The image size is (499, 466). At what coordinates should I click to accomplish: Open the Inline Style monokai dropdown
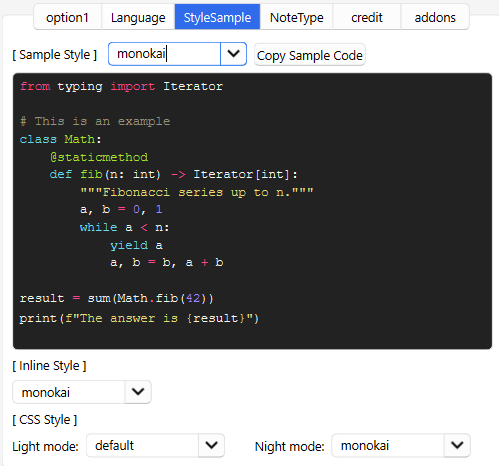[x=82, y=392]
